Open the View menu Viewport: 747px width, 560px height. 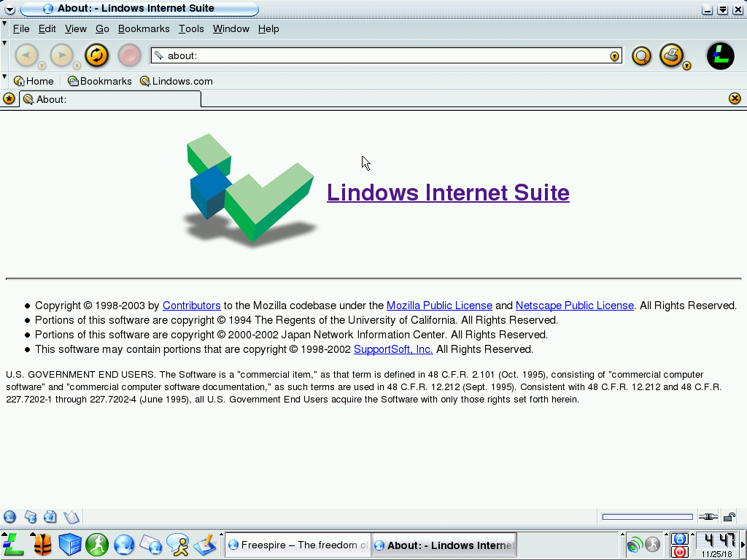coord(76,28)
